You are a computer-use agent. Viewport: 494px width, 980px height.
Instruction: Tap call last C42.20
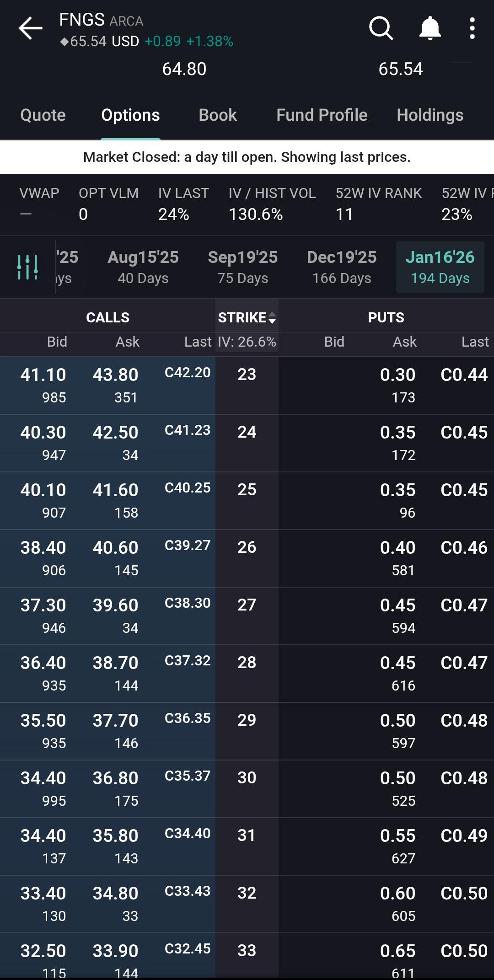188,372
